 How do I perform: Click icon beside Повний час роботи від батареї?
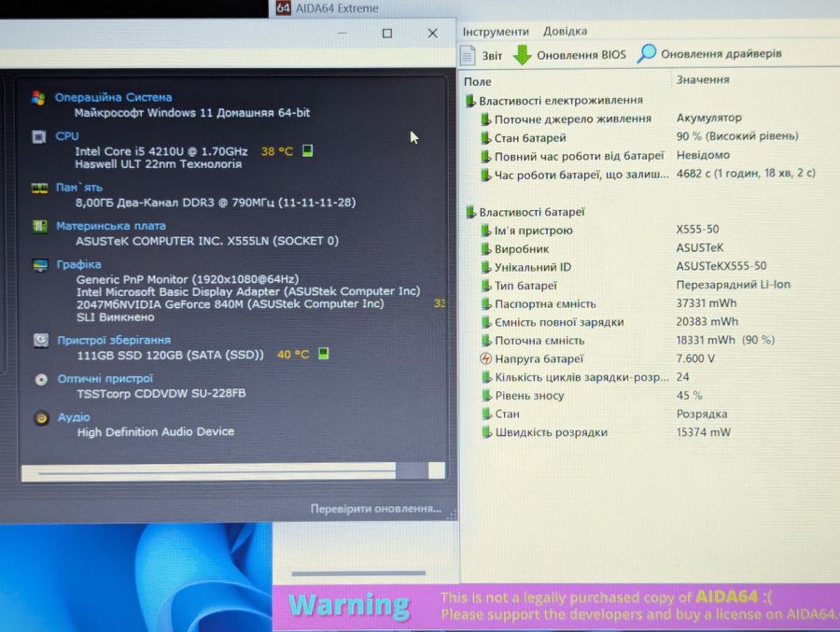(485, 157)
